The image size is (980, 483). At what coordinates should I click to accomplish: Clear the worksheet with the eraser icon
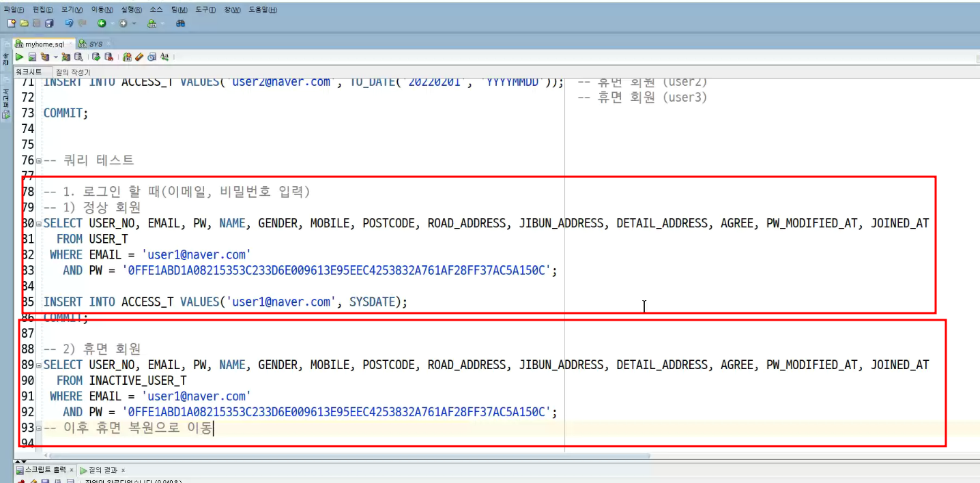coord(139,57)
